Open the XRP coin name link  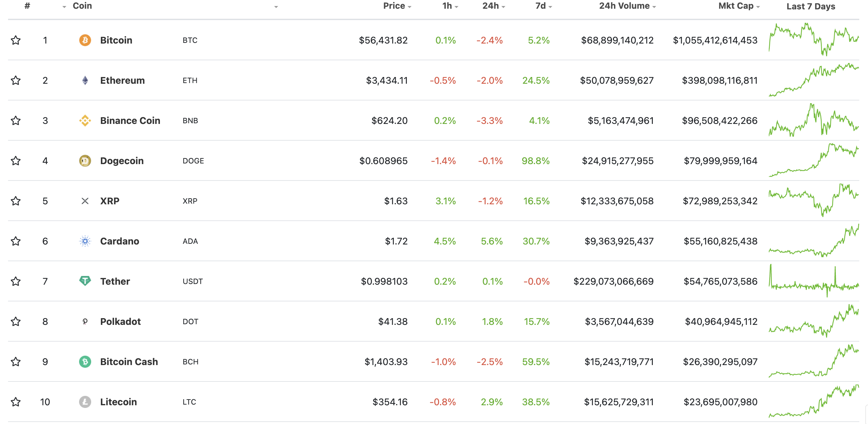coord(110,201)
